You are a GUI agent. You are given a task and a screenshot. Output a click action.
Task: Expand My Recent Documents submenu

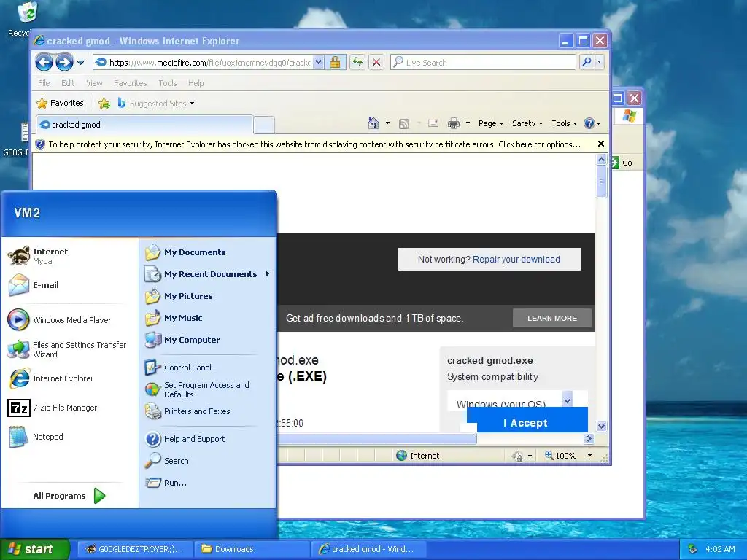[207, 274]
